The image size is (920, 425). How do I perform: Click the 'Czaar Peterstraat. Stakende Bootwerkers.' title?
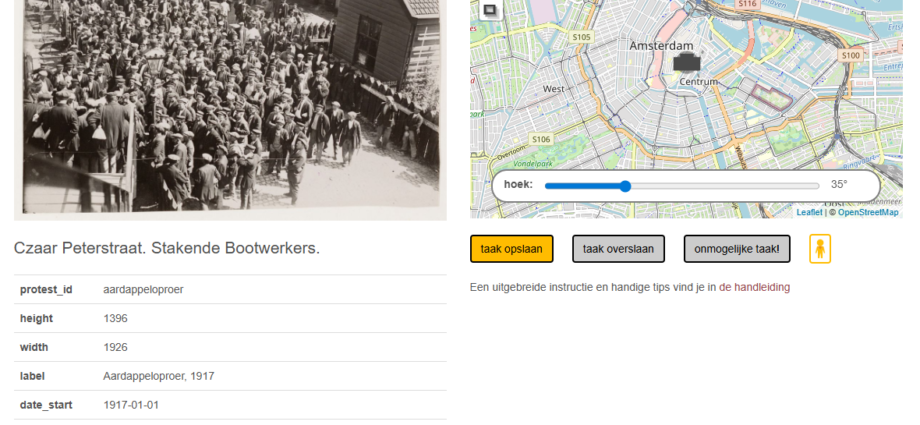(x=167, y=248)
